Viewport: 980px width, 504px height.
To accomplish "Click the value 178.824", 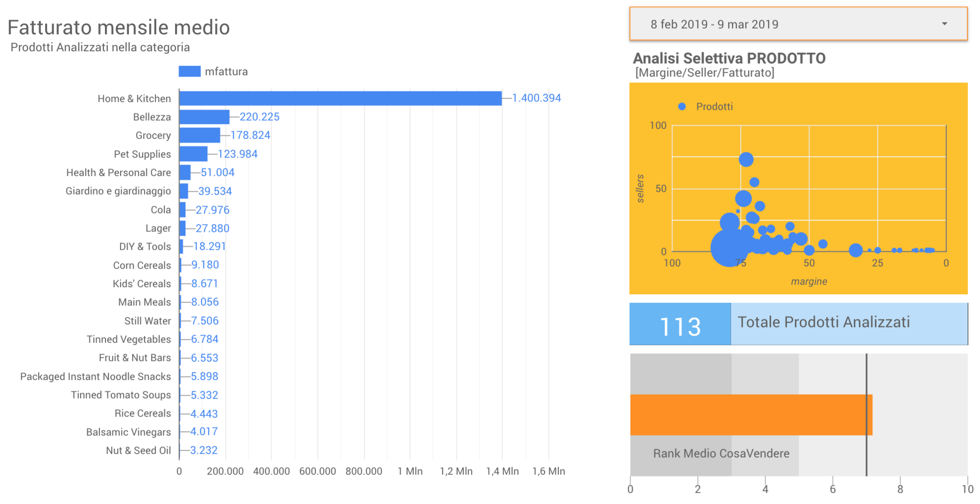I will [x=250, y=135].
